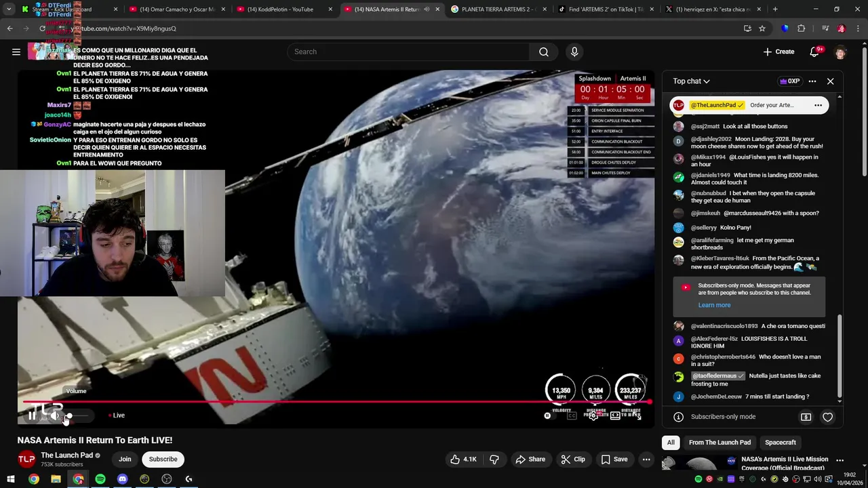Click Create button in YouTube header
868x488 pixels.
(778, 52)
